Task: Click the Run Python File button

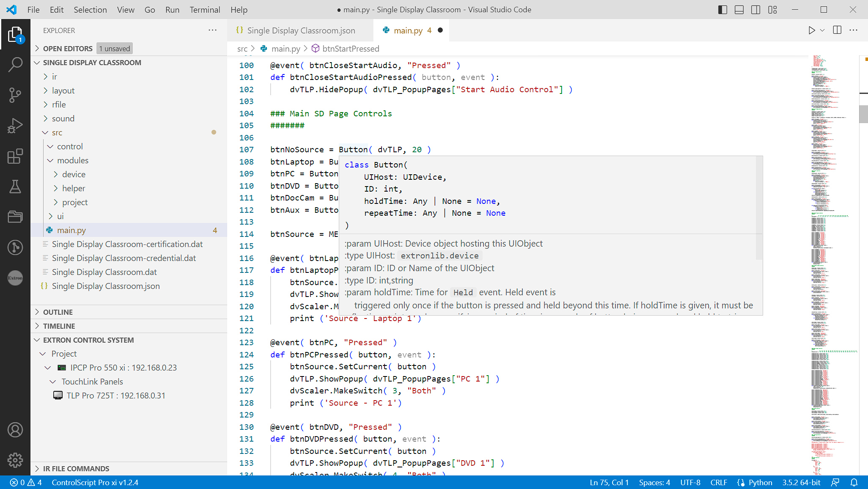Action: point(811,30)
